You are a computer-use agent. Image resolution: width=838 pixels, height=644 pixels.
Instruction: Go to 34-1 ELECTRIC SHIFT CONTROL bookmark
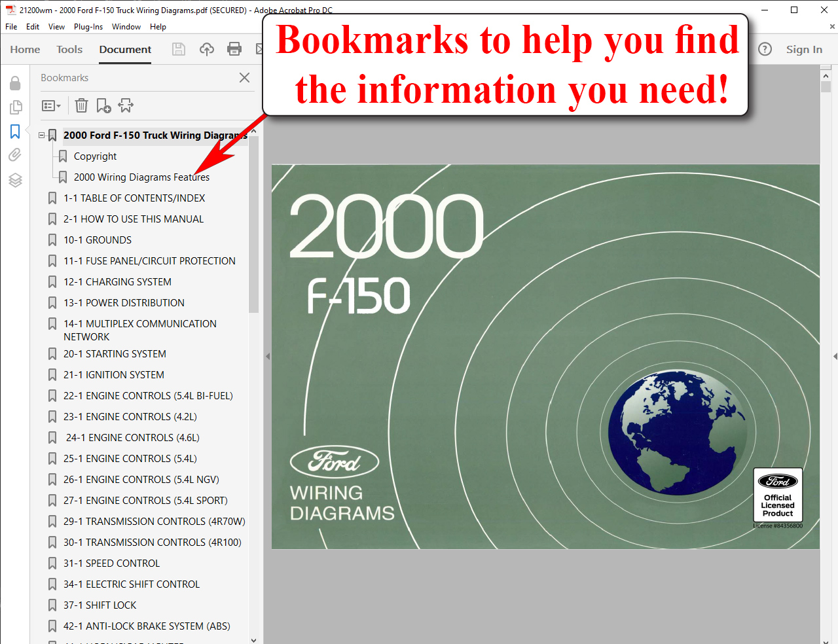pos(132,584)
